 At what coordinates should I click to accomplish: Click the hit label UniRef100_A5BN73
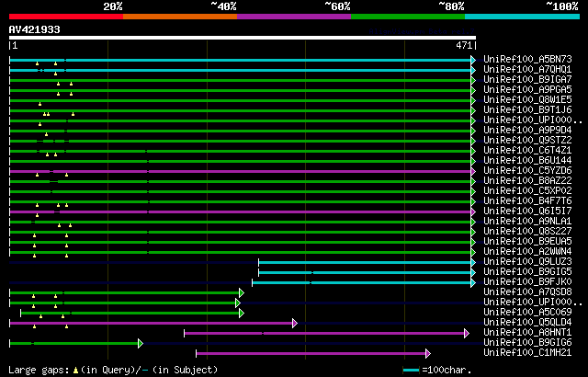527,59
